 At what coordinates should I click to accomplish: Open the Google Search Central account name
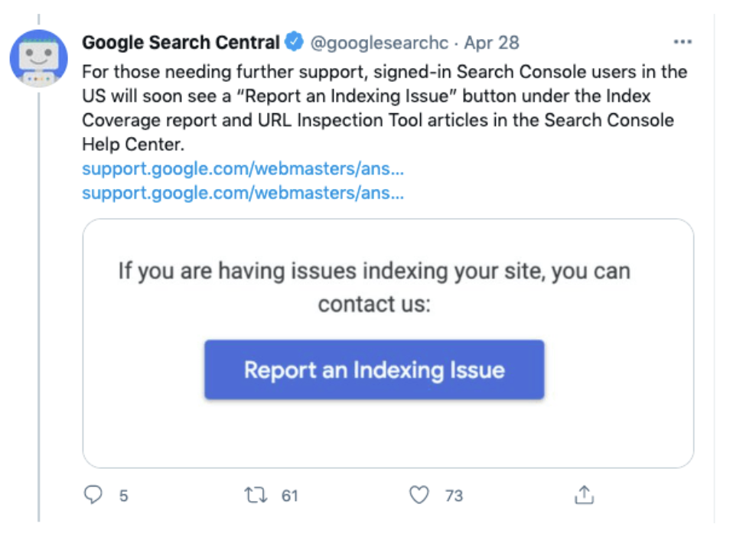coord(181,42)
